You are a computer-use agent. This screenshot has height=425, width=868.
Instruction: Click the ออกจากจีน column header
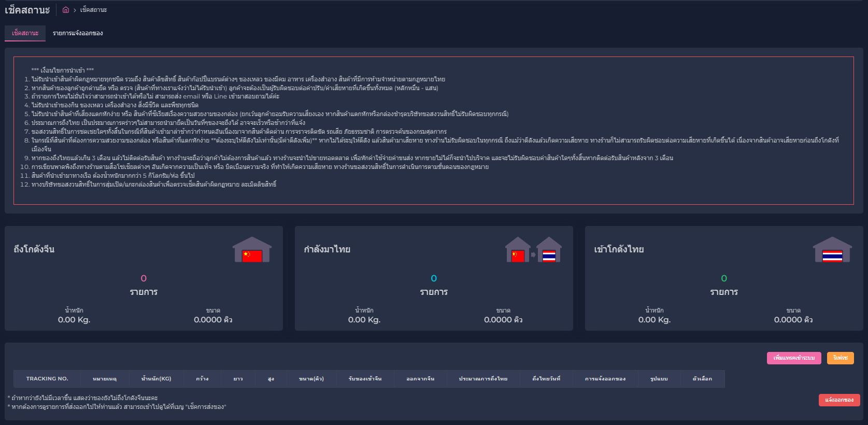point(420,379)
